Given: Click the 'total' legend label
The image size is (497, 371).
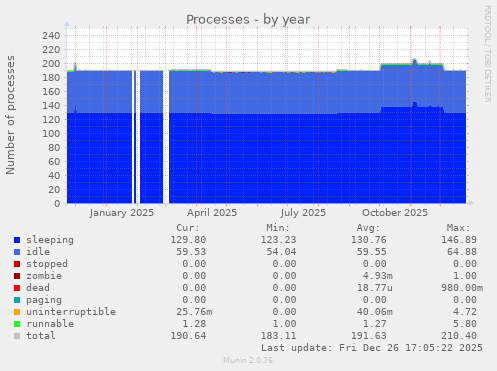Looking at the screenshot, I should click(41, 336).
